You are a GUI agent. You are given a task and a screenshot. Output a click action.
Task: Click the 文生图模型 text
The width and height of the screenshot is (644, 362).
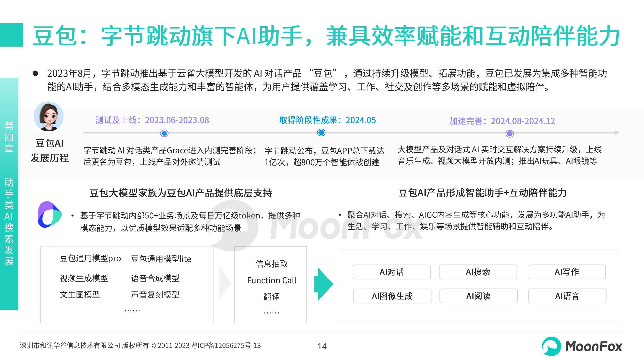click(80, 294)
